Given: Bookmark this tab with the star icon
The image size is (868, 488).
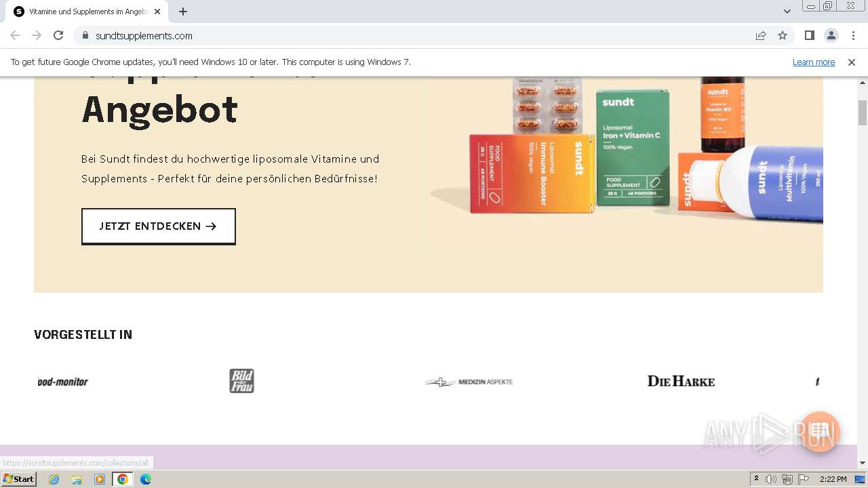Looking at the screenshot, I should pyautogui.click(x=783, y=35).
